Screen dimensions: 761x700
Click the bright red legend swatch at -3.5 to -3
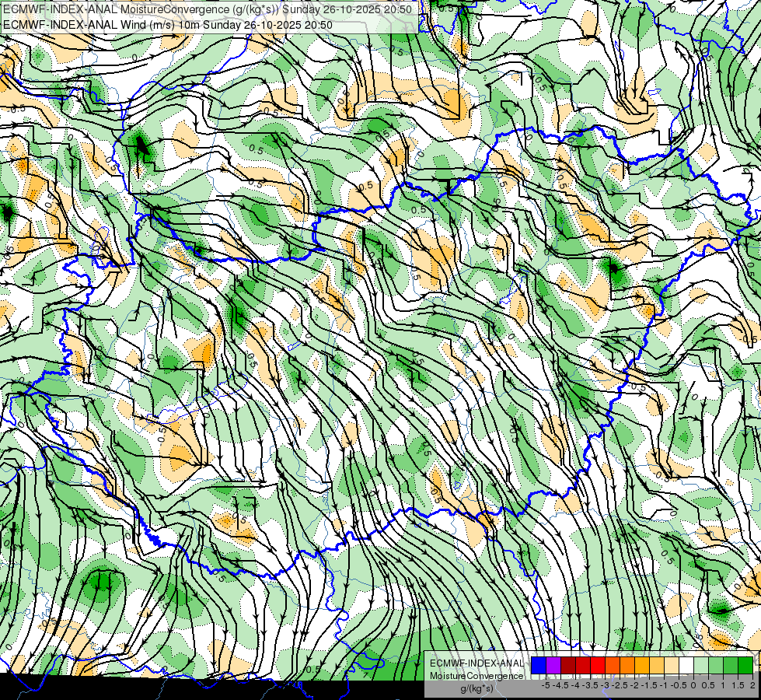pos(598,665)
